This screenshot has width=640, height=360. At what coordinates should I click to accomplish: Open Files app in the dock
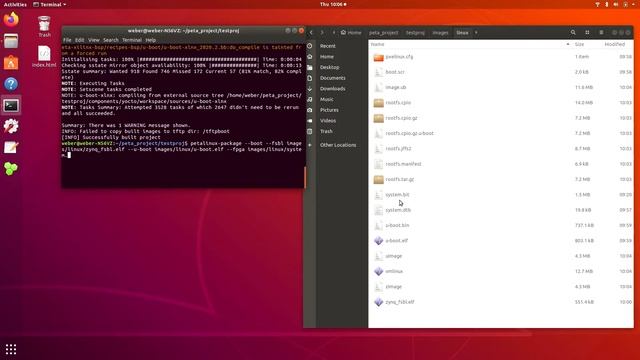[11, 41]
